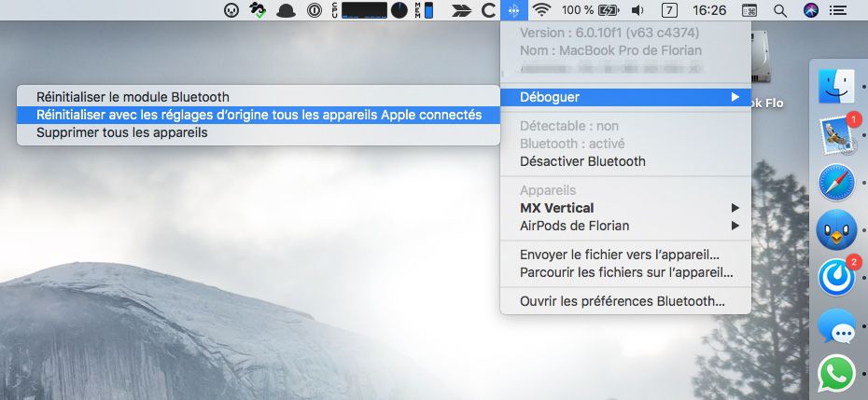This screenshot has height=400, width=868.
Task: Click the Wi-Fi icon in menu bar
Action: (x=541, y=10)
